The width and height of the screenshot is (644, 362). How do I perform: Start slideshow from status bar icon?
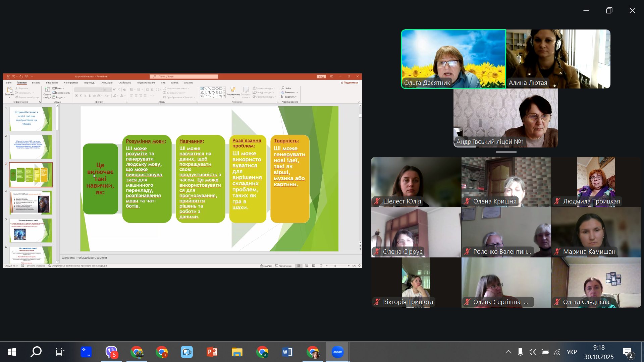[321, 266]
